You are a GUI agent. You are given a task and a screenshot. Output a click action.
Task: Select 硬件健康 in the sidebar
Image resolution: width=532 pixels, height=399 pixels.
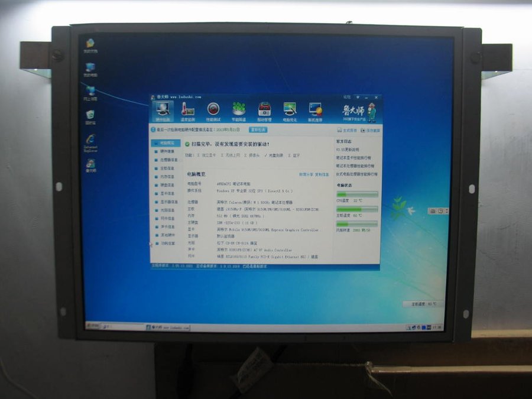166,151
